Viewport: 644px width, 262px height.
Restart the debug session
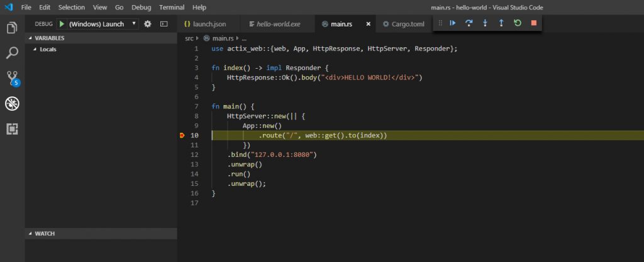point(518,23)
